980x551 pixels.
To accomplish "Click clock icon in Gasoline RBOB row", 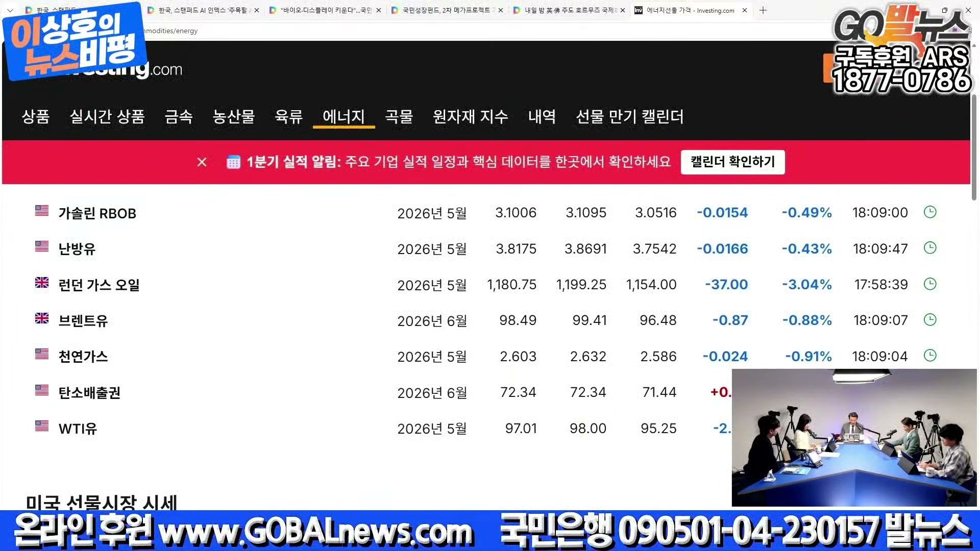I will (x=930, y=212).
